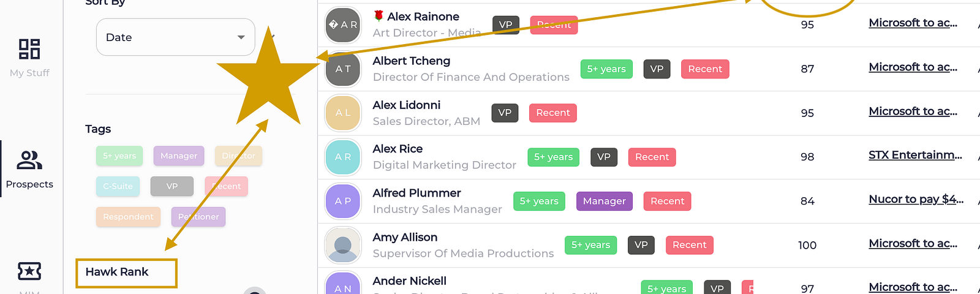The image size is (980, 294).
Task: Toggle the 5+ years tag filter
Action: click(119, 156)
